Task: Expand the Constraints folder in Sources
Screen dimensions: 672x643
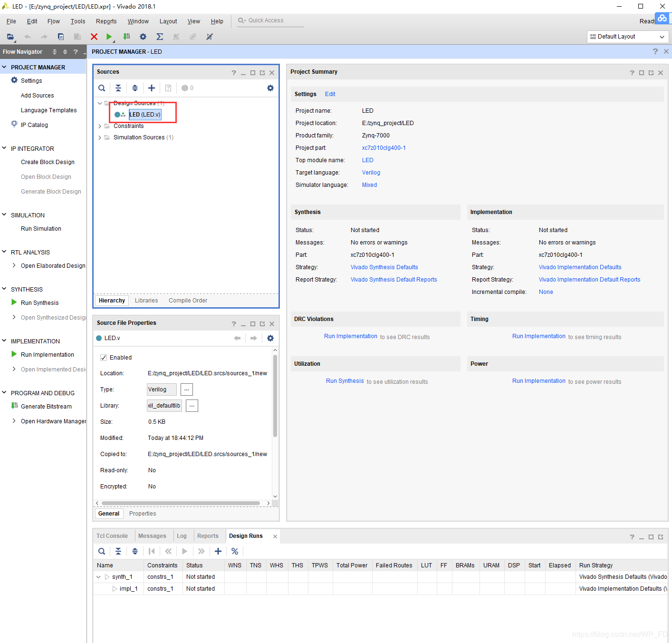Action: (100, 126)
